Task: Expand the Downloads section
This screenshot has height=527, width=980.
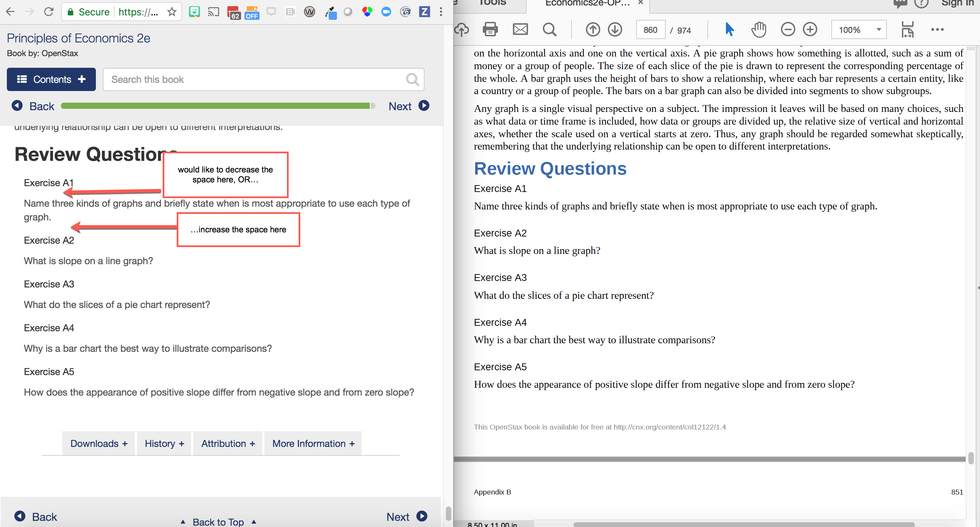Action: pos(99,444)
